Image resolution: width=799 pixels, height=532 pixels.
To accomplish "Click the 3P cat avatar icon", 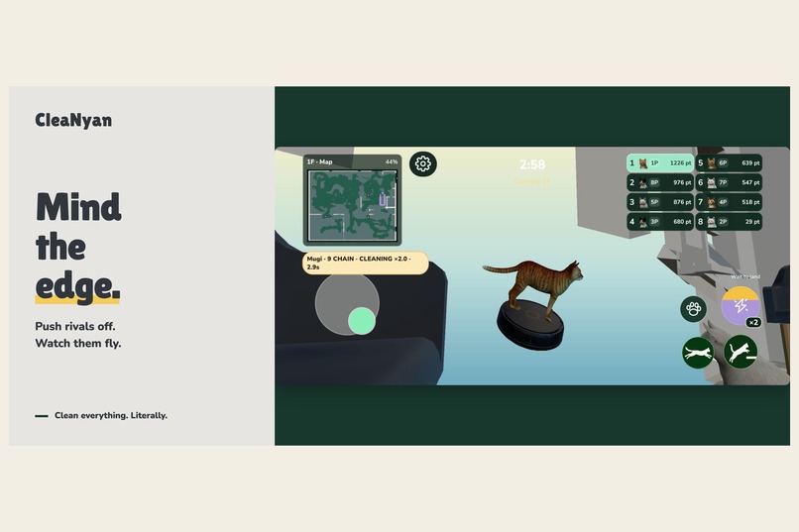I will 643,222.
